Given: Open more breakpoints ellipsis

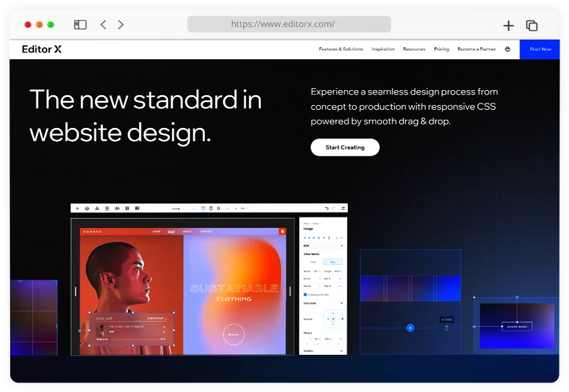Looking at the screenshot, I should 227,209.
